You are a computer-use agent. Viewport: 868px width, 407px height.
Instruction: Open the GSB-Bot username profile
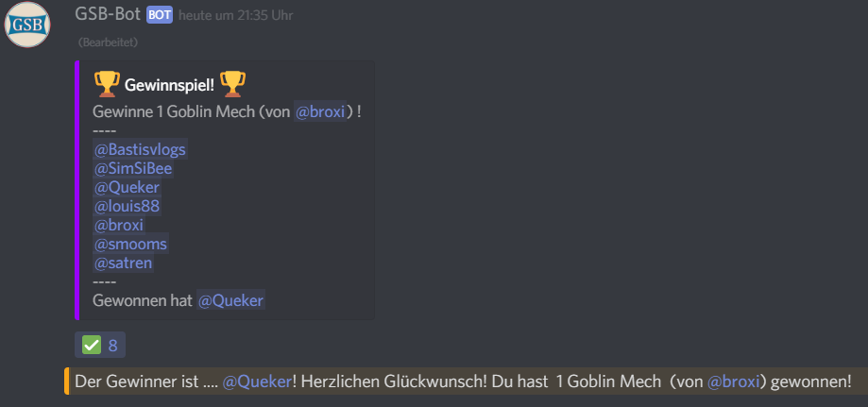(108, 14)
